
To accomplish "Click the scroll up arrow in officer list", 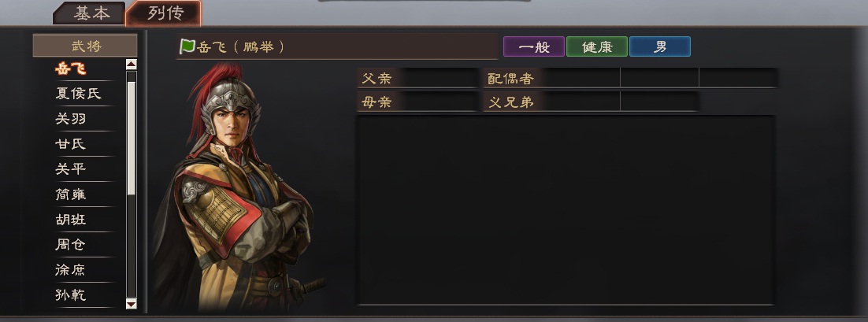I will point(132,65).
